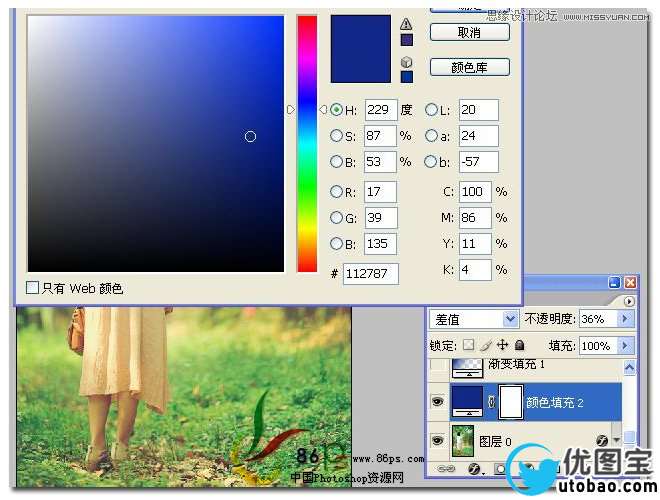Select the HSB brightness B radio button
This screenshot has height=500, width=660.
click(x=336, y=162)
